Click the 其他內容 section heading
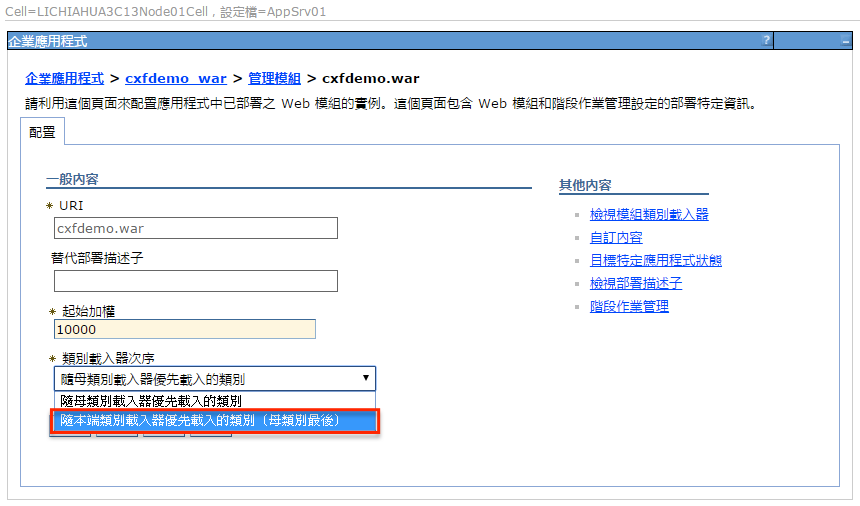This screenshot has width=860, height=506. [x=585, y=185]
